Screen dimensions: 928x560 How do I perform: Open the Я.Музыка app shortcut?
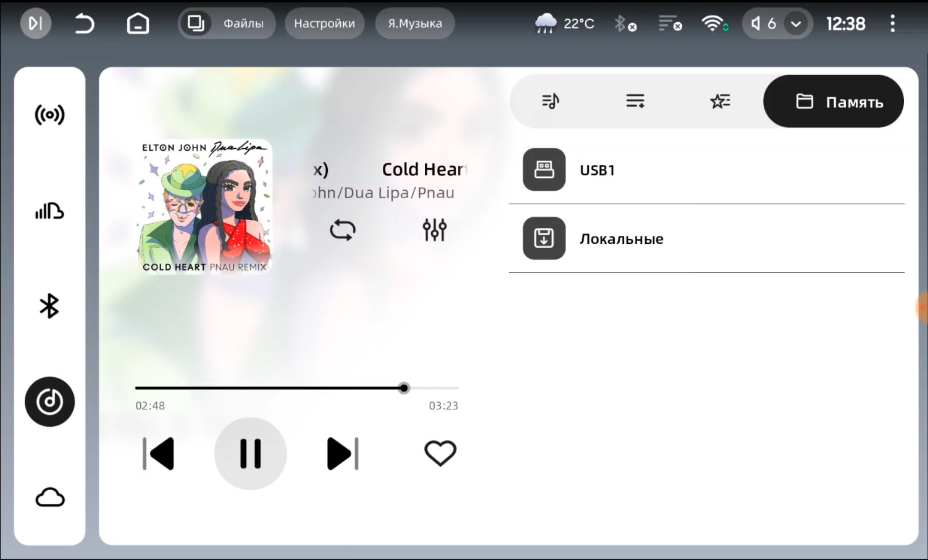pyautogui.click(x=415, y=23)
